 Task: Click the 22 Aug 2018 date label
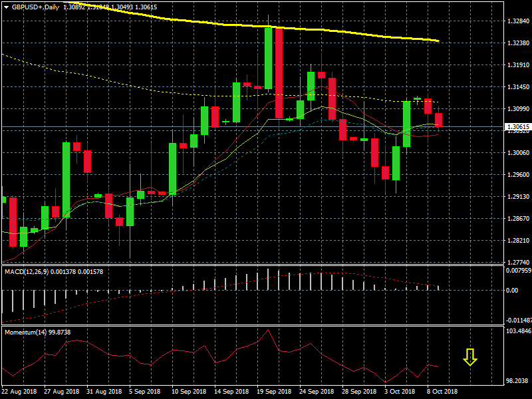(x=19, y=392)
